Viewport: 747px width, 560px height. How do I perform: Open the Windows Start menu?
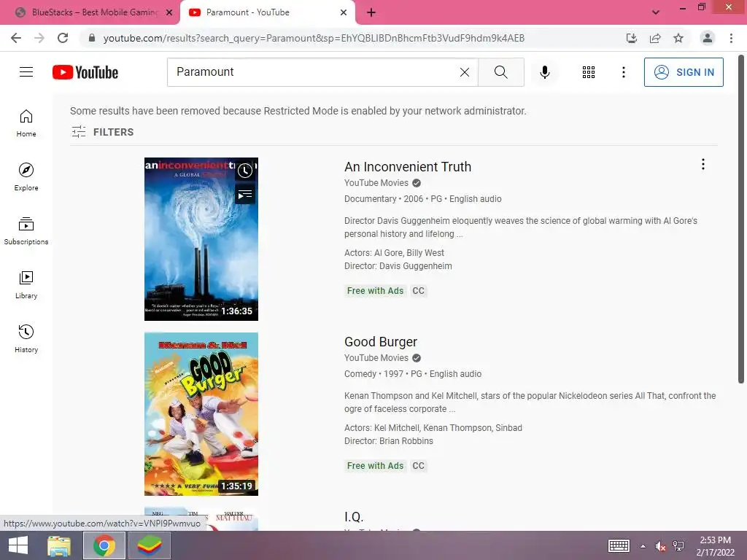point(18,545)
